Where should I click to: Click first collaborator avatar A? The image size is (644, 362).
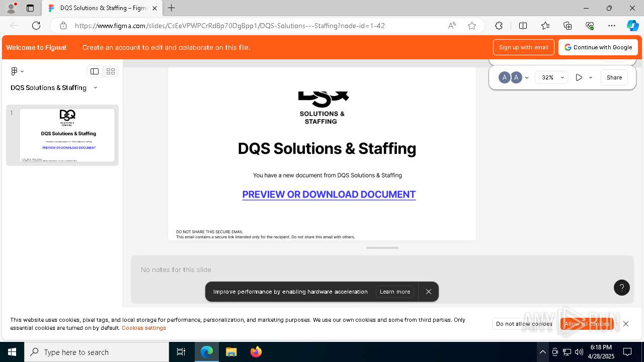(x=504, y=77)
